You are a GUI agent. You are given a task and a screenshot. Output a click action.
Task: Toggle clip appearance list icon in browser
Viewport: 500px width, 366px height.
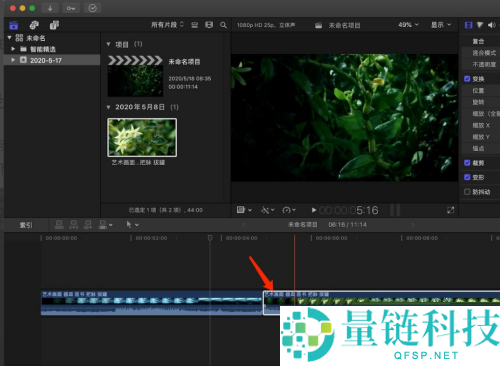[195, 25]
